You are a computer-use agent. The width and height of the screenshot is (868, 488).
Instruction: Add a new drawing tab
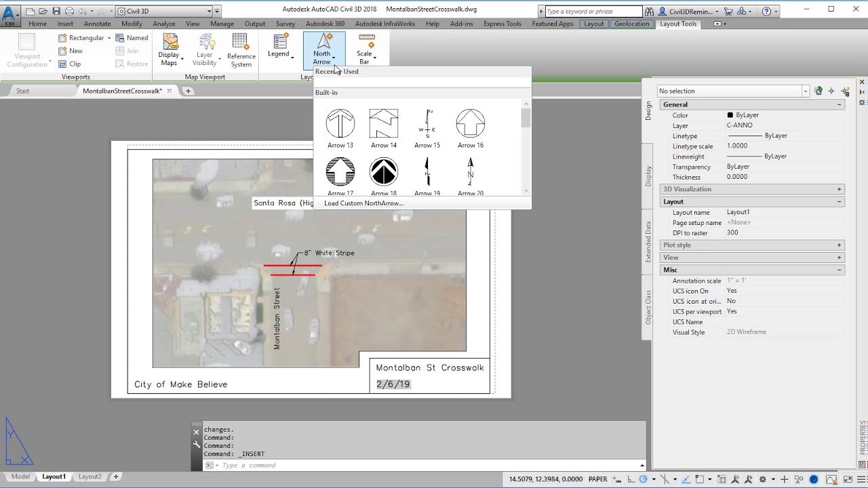click(x=188, y=91)
